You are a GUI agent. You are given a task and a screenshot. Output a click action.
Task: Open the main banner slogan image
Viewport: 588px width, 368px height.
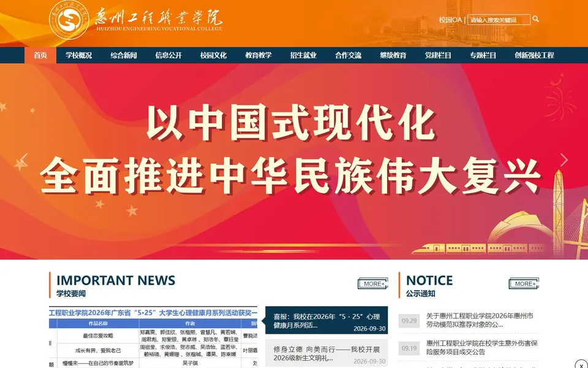[294, 161]
